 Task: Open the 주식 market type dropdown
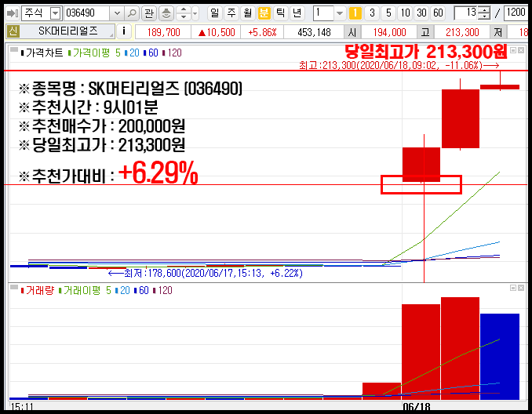click(x=55, y=13)
